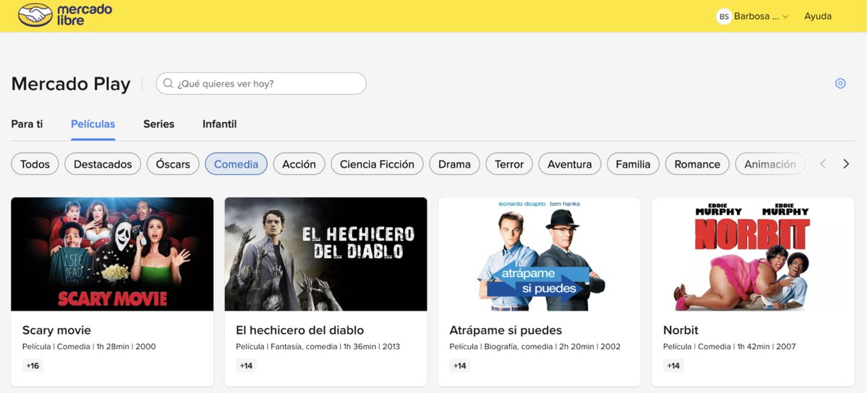Select the Películas tab
The height and width of the screenshot is (393, 868).
(93, 124)
